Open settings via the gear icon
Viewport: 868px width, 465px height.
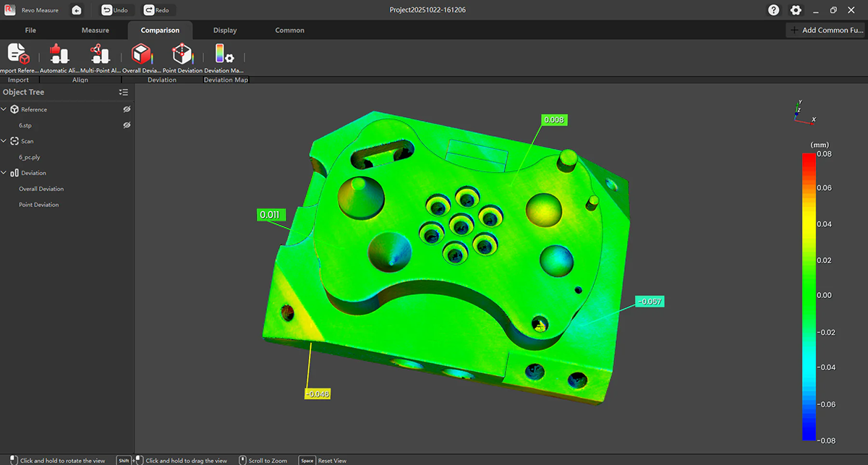click(x=796, y=10)
